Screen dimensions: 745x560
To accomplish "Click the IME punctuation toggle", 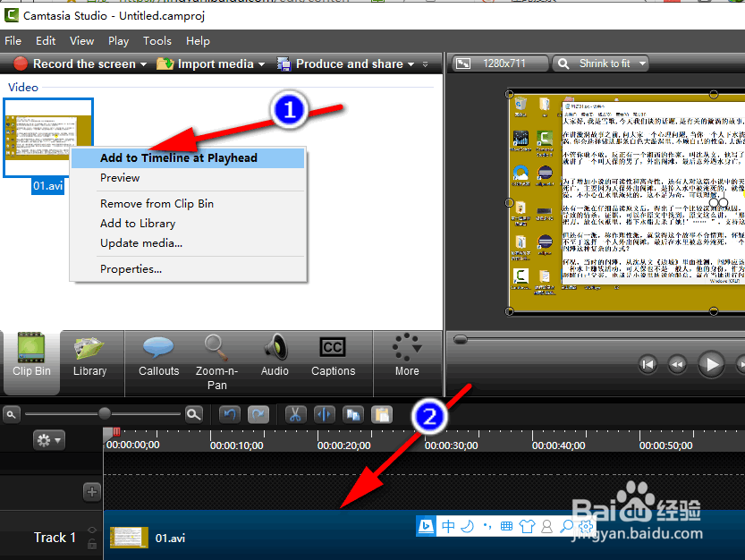I will click(x=487, y=526).
